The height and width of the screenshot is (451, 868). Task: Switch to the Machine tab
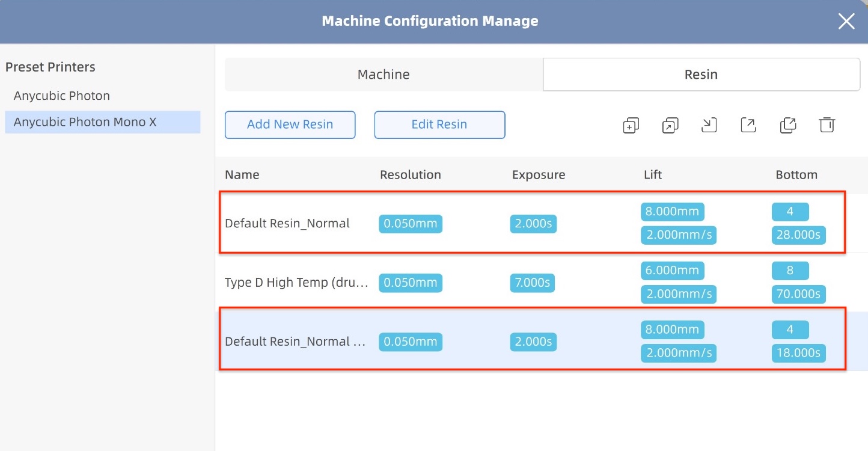[x=384, y=75]
